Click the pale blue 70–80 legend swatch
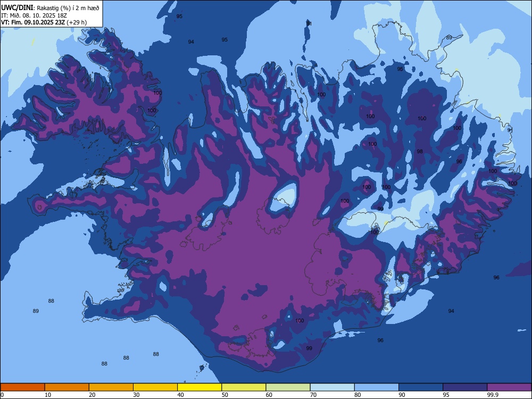Viewport: 532px width, 399px height. pos(332,387)
